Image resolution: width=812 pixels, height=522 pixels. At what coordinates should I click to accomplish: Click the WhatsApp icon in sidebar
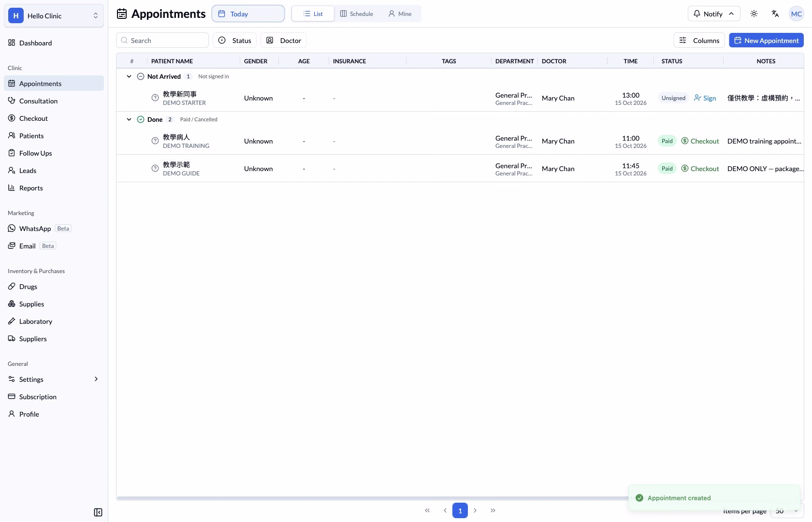(x=12, y=228)
